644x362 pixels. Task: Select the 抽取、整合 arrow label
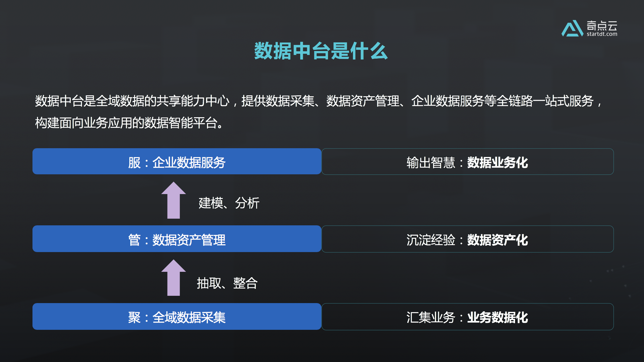click(227, 283)
